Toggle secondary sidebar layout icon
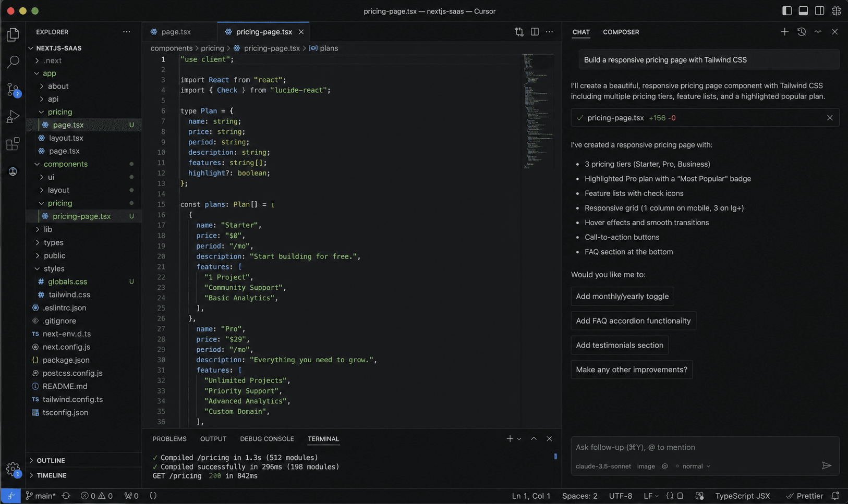This screenshot has width=848, height=504. coord(820,11)
